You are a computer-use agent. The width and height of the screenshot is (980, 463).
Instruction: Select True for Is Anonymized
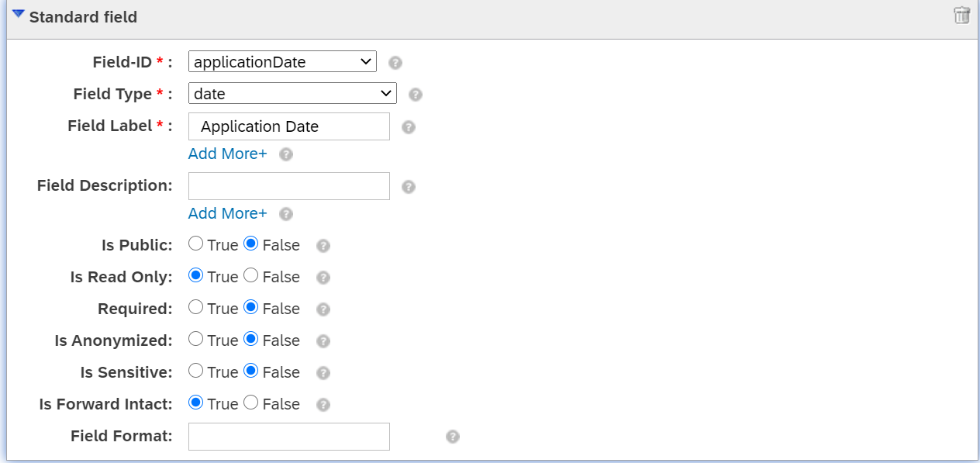point(196,339)
